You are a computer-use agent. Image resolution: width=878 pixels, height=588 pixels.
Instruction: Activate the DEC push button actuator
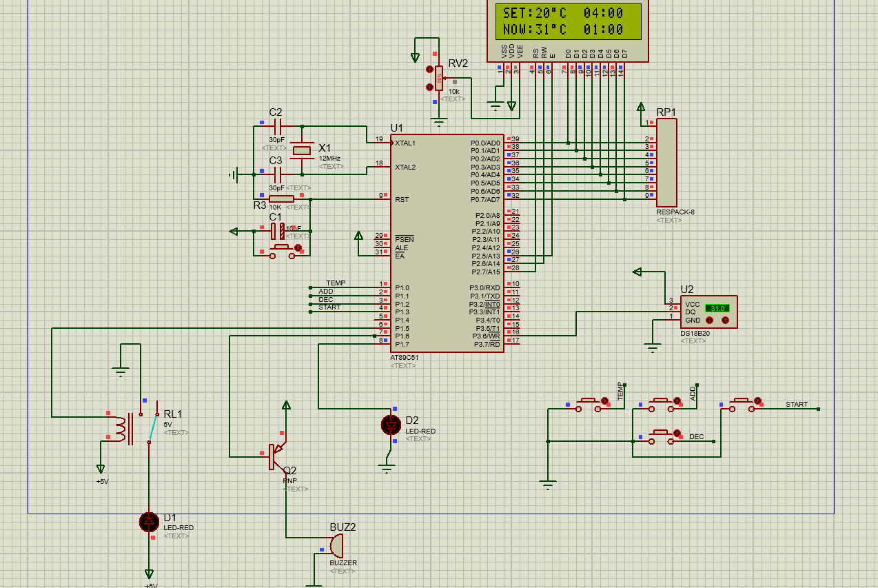click(x=677, y=432)
